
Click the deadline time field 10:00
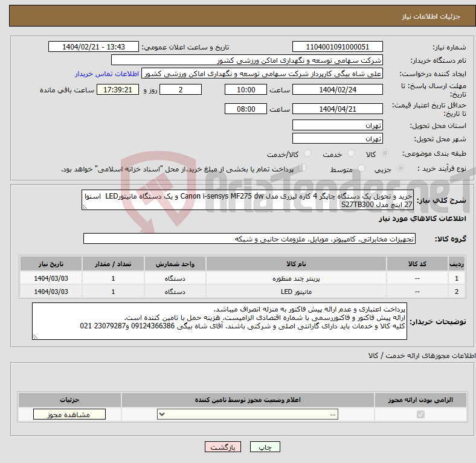246,89
